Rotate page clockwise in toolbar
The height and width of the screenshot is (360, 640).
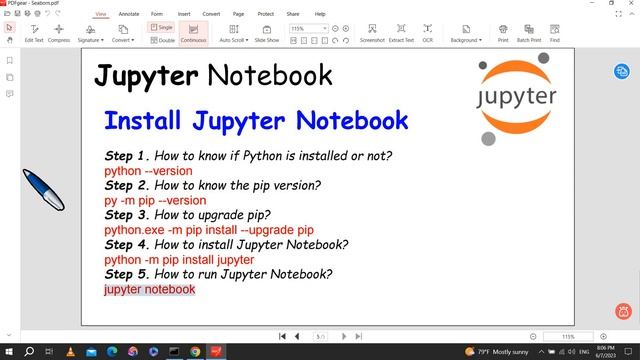(x=346, y=40)
